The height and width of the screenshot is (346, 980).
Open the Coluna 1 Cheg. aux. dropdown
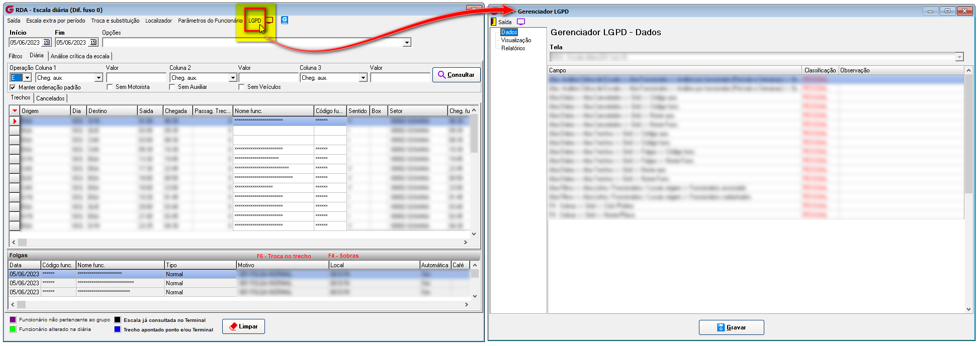pos(99,78)
